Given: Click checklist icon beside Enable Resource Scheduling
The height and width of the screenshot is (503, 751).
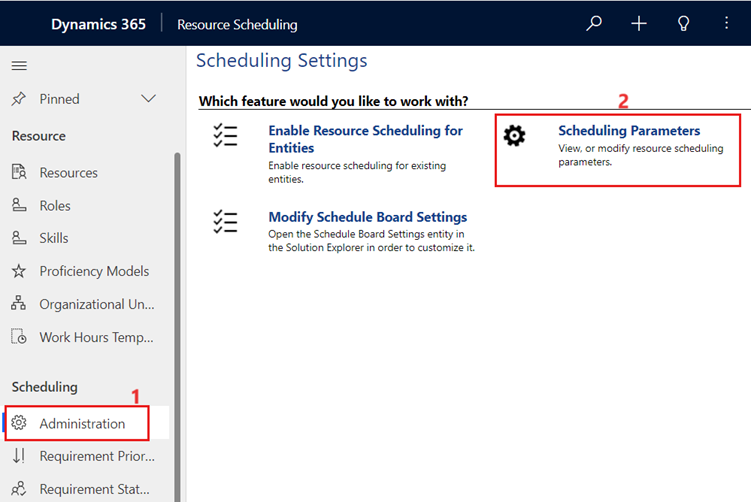Looking at the screenshot, I should (225, 135).
